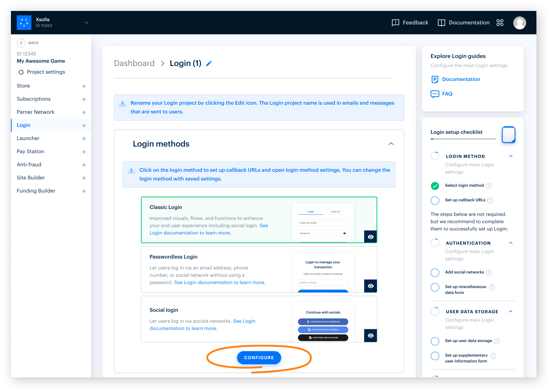Click the Login setup checklist progress bar

pos(463,139)
